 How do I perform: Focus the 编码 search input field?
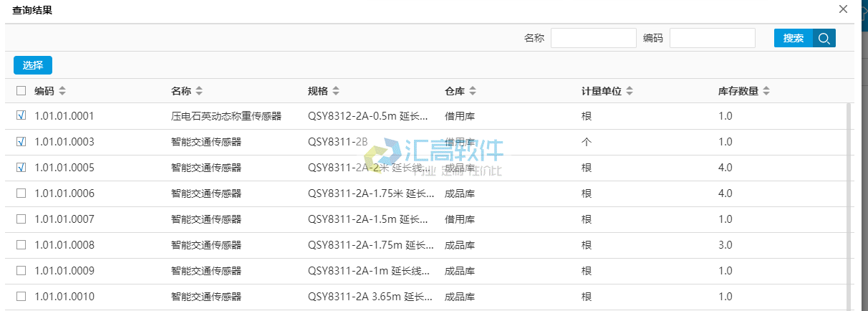pyautogui.click(x=712, y=38)
